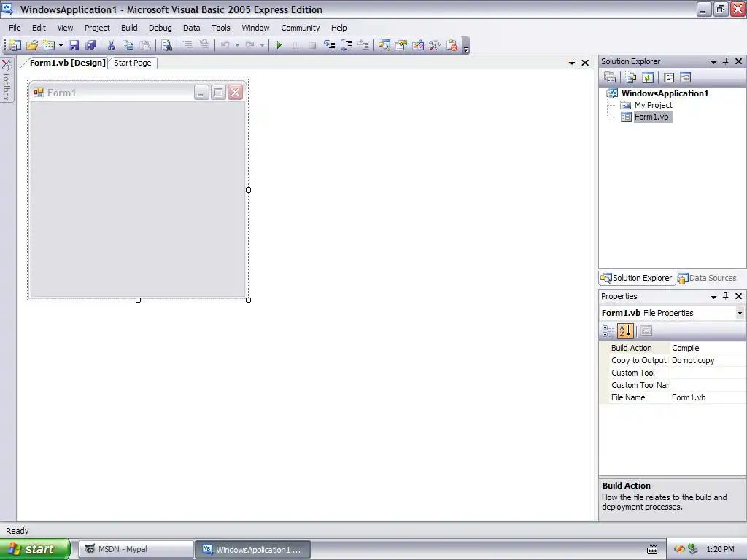
Task: Click the Step Over debug icon
Action: (x=347, y=45)
